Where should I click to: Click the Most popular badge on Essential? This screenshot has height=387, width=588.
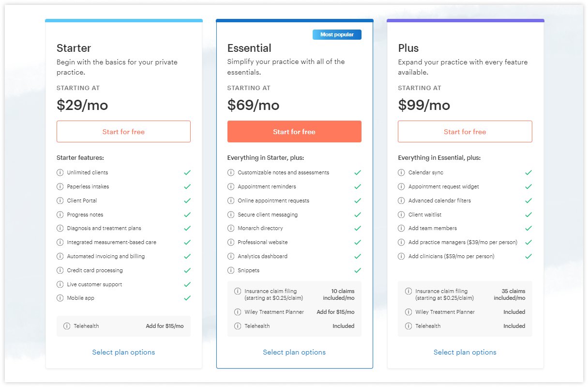337,34
